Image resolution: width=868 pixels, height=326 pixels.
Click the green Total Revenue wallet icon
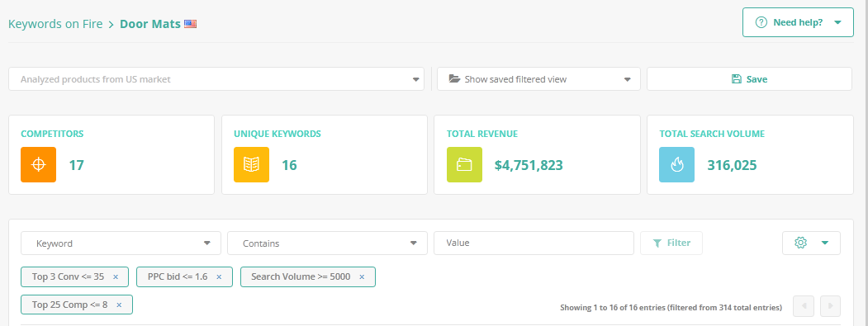click(x=464, y=164)
